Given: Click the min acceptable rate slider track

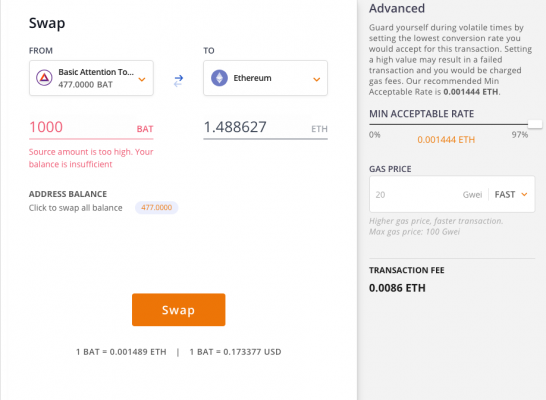Looking at the screenshot, I should pyautogui.click(x=448, y=124).
